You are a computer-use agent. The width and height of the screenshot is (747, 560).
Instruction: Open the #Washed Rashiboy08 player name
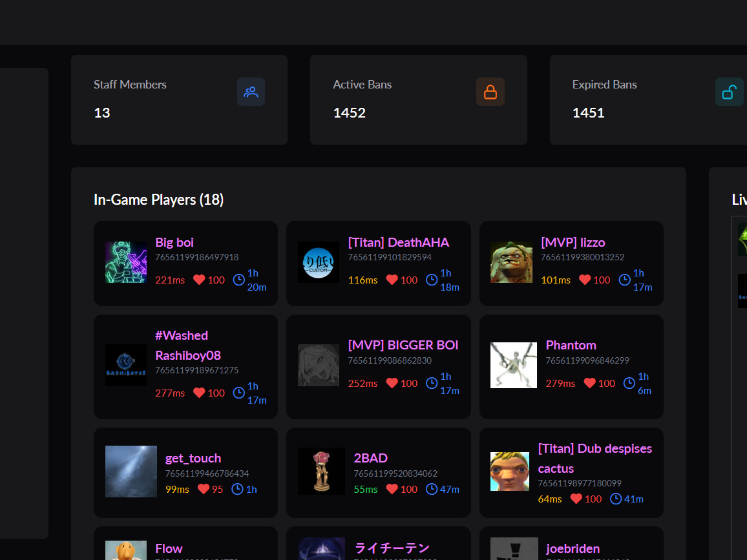click(187, 346)
